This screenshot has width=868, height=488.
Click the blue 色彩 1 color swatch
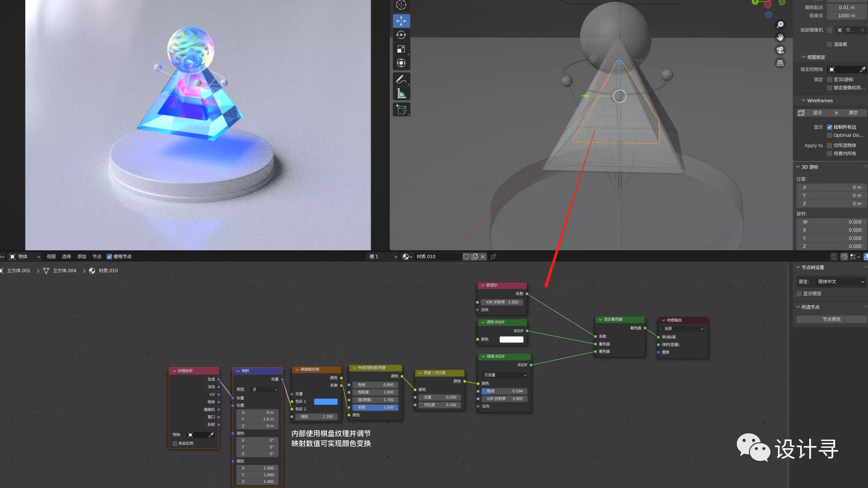click(325, 402)
